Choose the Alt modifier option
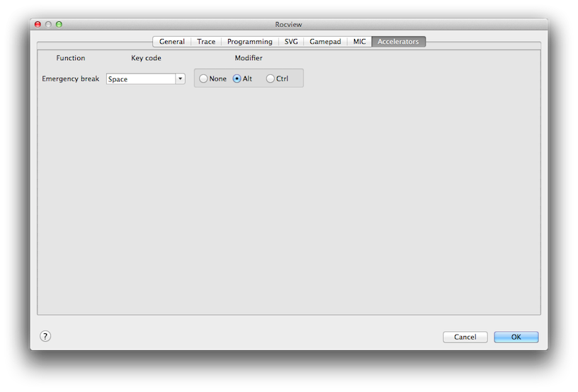This screenshot has height=392, width=578. pos(237,79)
